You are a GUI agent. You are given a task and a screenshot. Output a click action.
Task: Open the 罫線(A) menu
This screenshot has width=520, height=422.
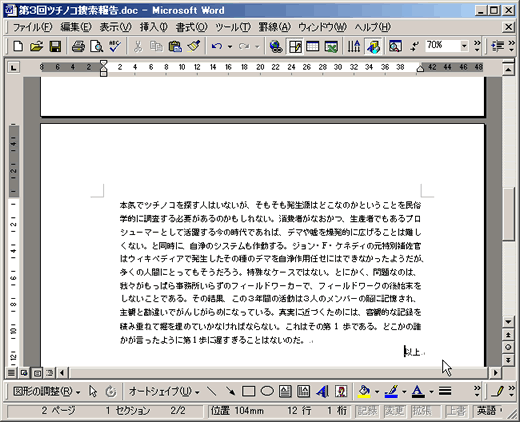click(x=275, y=27)
